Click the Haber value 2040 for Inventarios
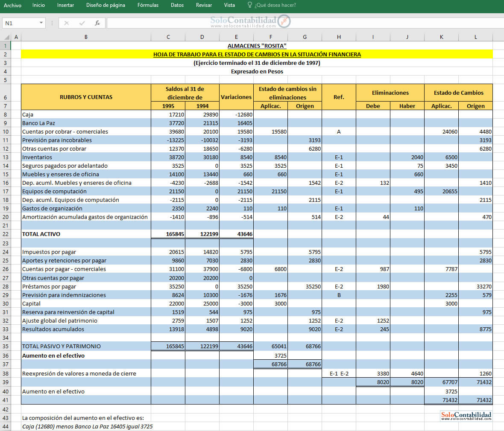Screen dimensions: 504x431 point(407,157)
